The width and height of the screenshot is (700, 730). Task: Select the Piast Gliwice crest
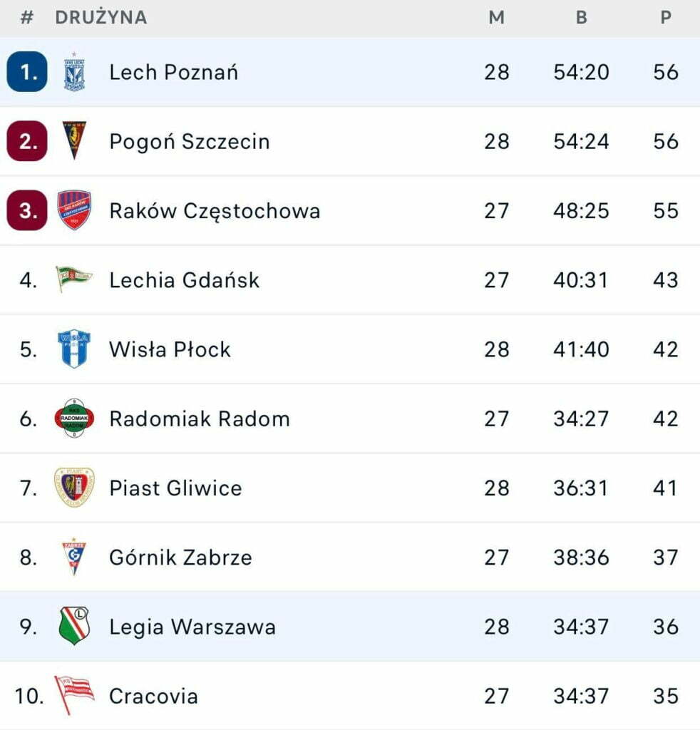coord(74,488)
